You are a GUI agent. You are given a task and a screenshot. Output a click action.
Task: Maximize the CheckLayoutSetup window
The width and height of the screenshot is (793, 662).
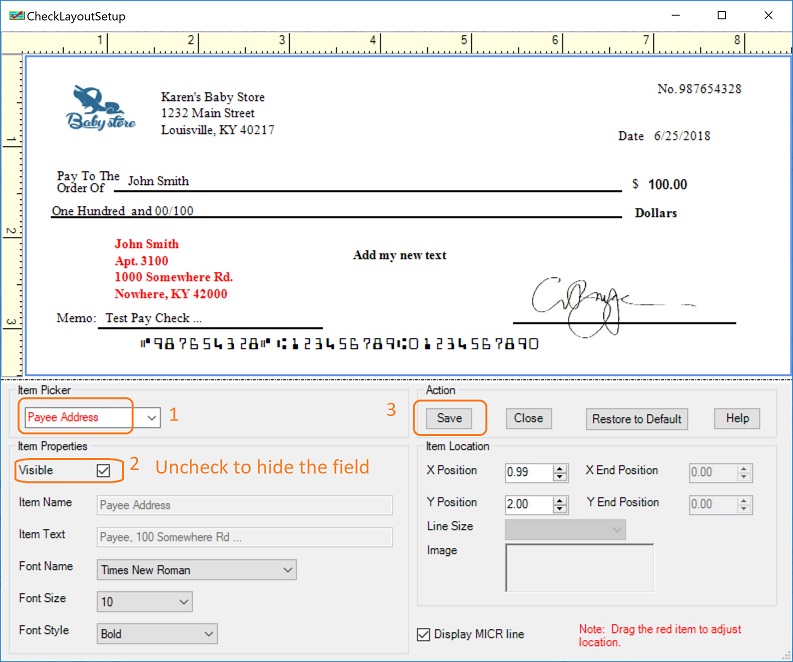pos(721,16)
